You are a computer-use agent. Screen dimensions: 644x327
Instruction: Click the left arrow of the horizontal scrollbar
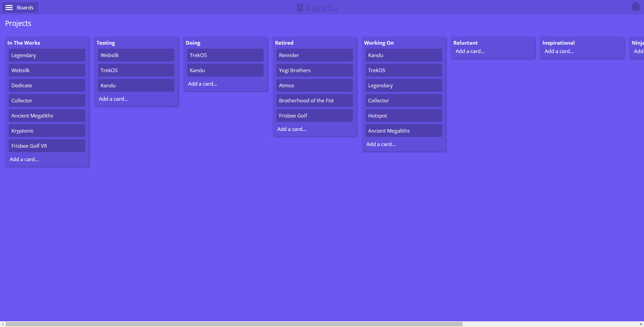pos(3,323)
